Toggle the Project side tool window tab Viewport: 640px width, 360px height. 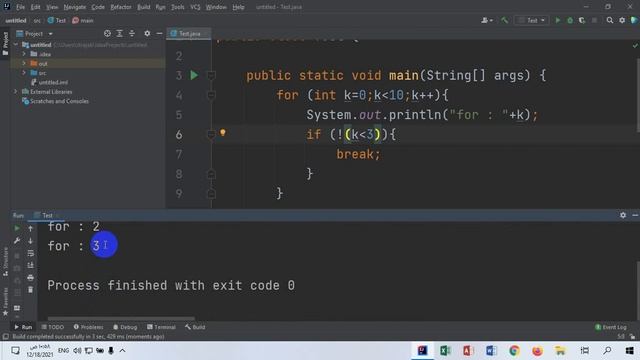(x=5, y=45)
